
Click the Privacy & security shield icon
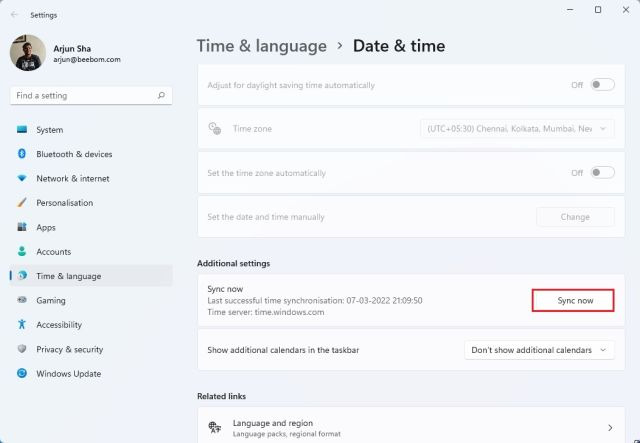[x=22, y=349]
